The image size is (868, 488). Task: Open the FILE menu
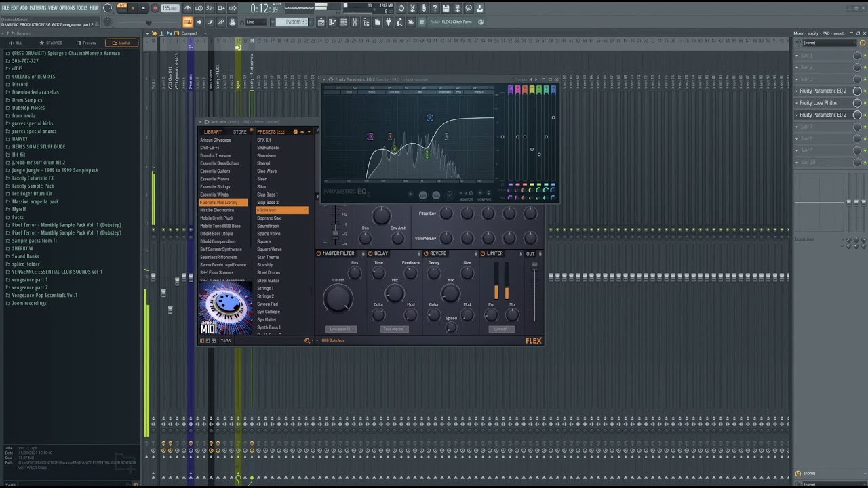click(x=5, y=8)
